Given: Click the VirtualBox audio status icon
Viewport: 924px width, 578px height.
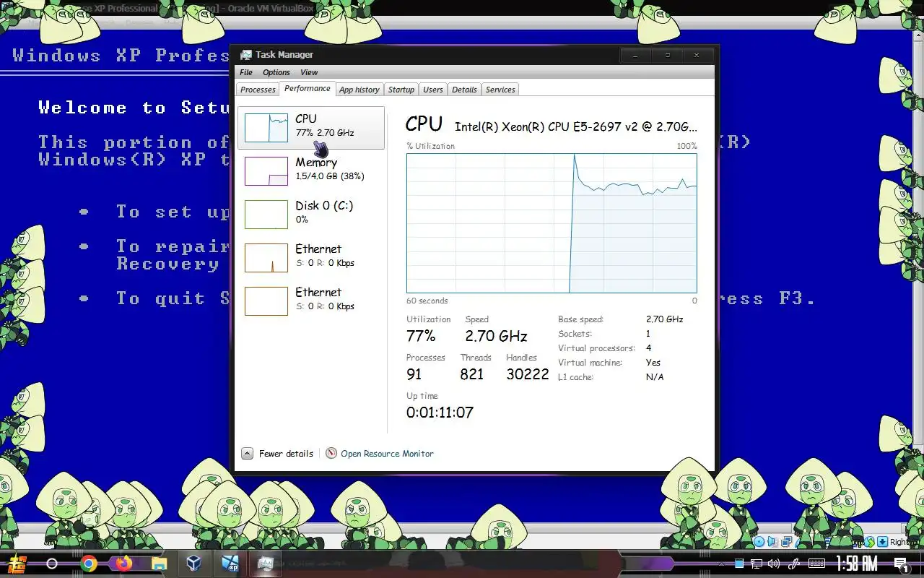Looking at the screenshot, I should click(772, 542).
